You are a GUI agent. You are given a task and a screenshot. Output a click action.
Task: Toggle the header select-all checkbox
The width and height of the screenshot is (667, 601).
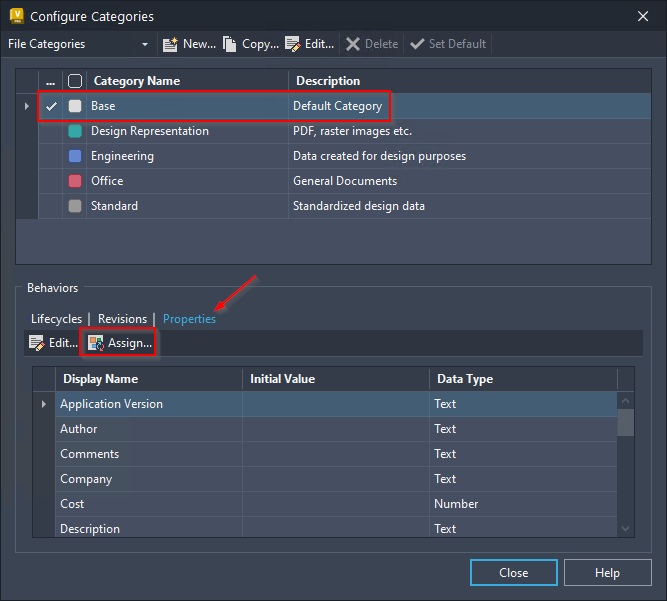[75, 81]
